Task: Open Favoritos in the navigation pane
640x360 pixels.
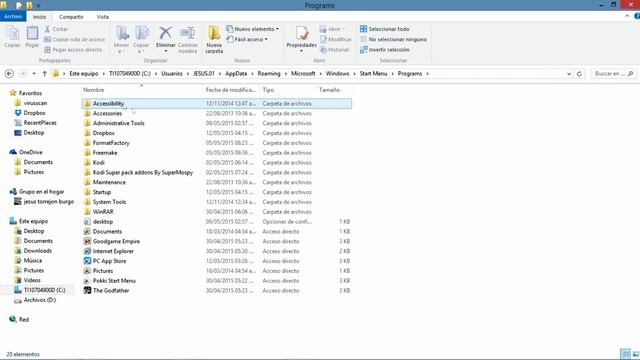Action: [26, 93]
